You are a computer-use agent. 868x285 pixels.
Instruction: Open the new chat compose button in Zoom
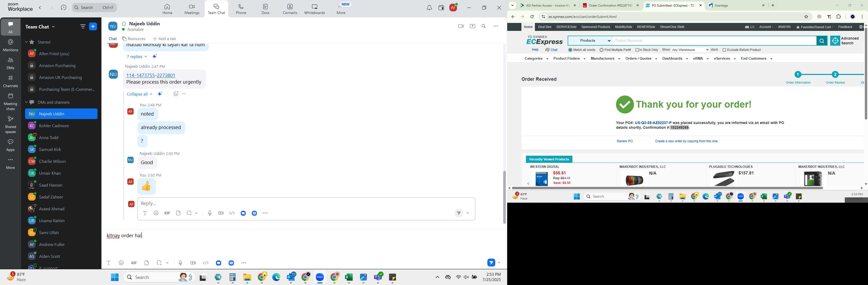pos(93,27)
